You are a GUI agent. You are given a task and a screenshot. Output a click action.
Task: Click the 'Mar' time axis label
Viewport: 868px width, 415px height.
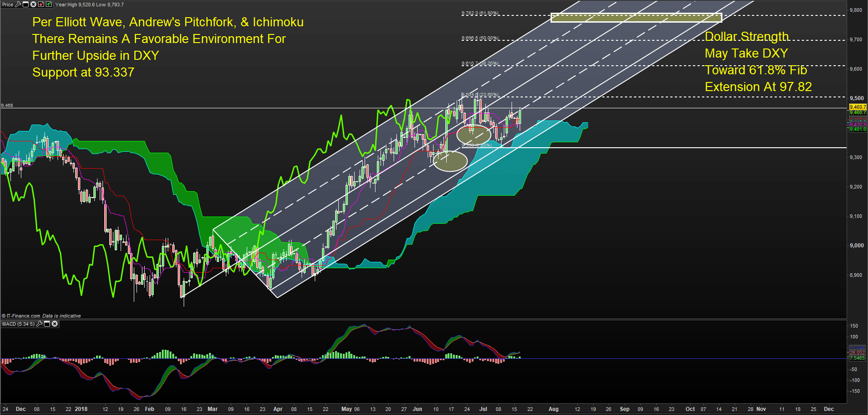[213, 409]
